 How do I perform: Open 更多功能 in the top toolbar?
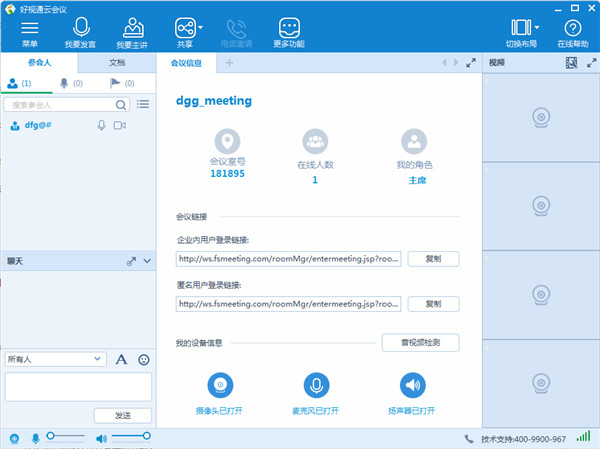pyautogui.click(x=289, y=29)
